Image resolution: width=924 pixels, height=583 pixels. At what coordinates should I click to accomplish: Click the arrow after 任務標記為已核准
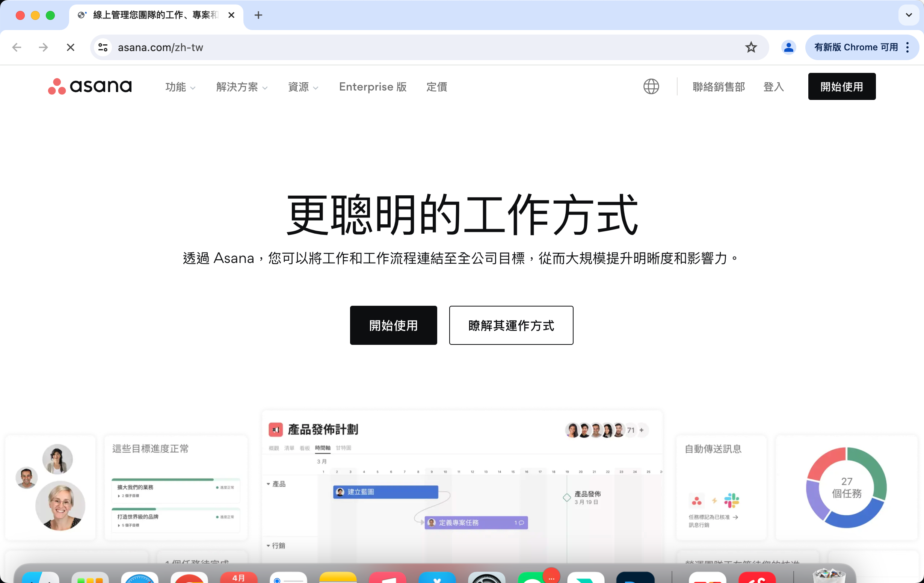click(735, 517)
